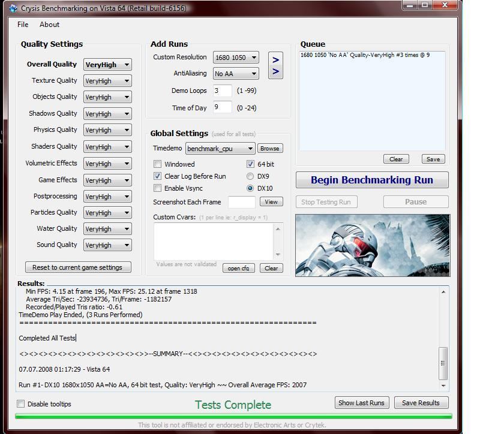Click the Crysis nanosuit banner image
The width and height of the screenshot is (504, 434).
tap(373, 245)
